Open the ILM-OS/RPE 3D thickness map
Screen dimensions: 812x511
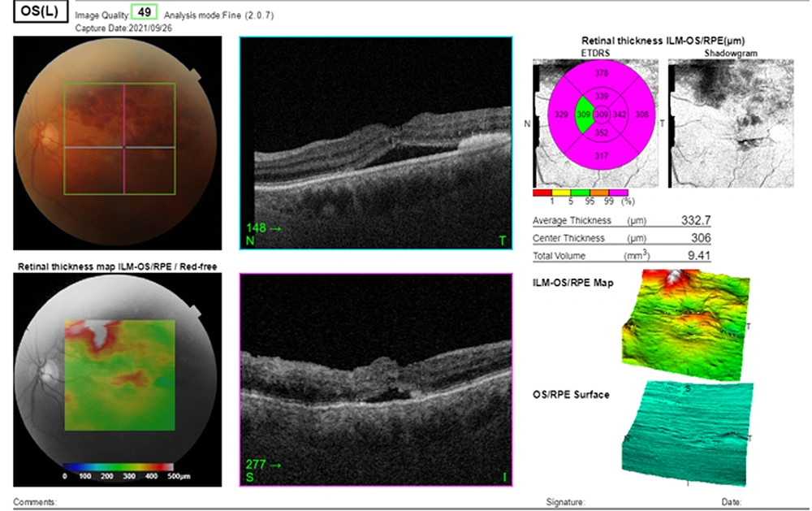click(x=686, y=324)
